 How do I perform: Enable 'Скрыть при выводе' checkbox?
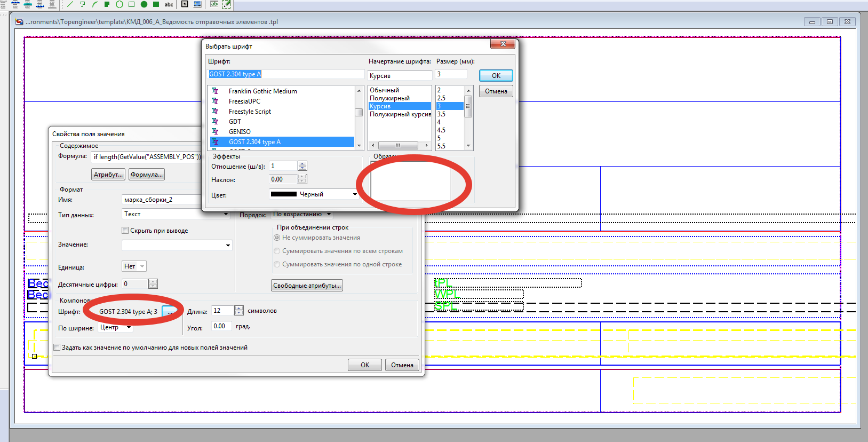pos(125,231)
